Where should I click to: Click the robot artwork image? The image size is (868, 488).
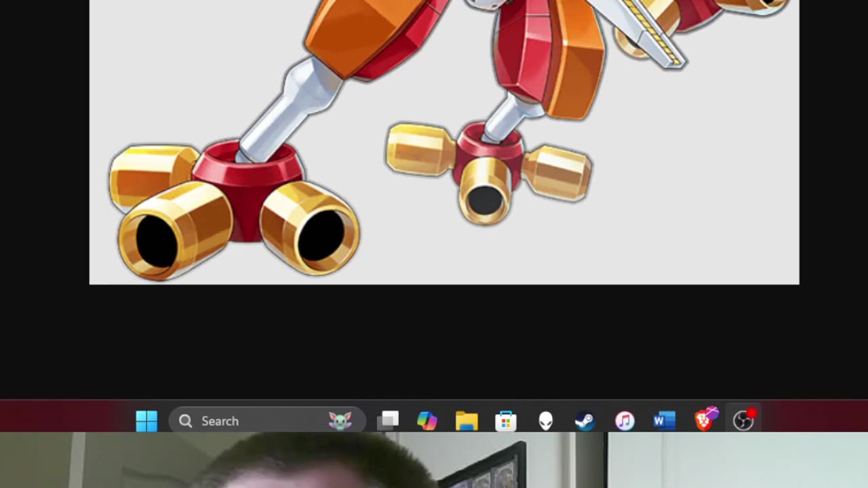point(444,142)
